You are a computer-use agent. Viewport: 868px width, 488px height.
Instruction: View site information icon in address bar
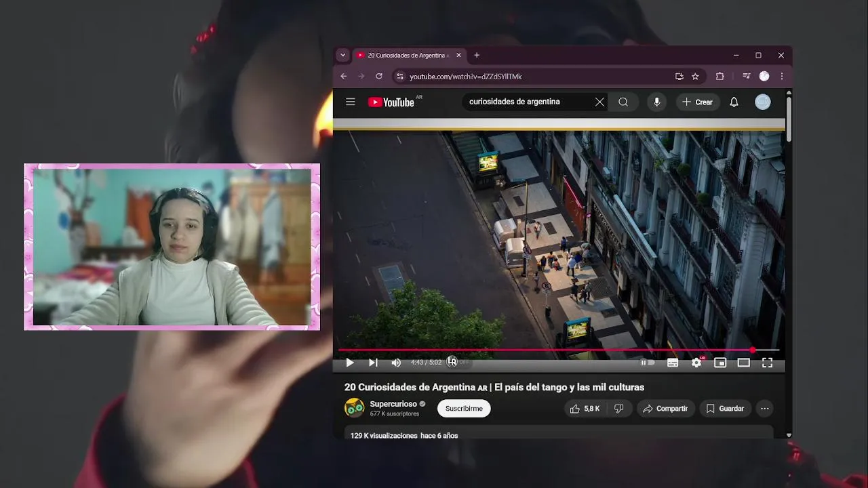[x=399, y=77]
